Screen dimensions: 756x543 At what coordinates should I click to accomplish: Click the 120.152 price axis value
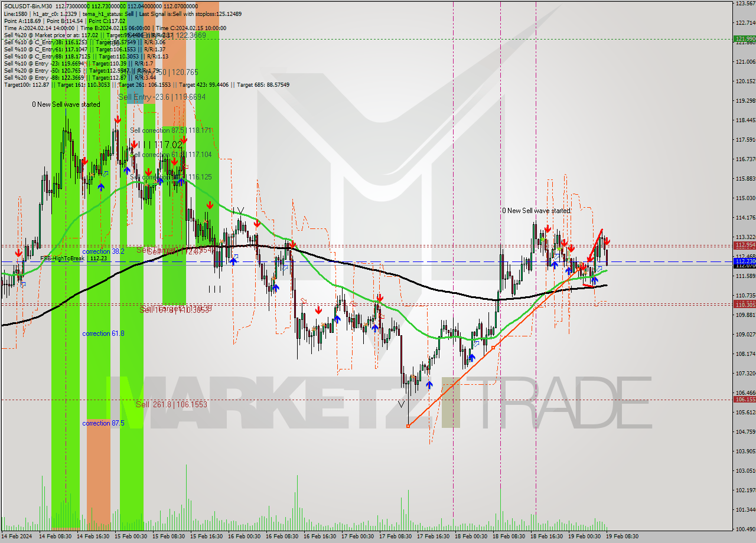coord(745,81)
